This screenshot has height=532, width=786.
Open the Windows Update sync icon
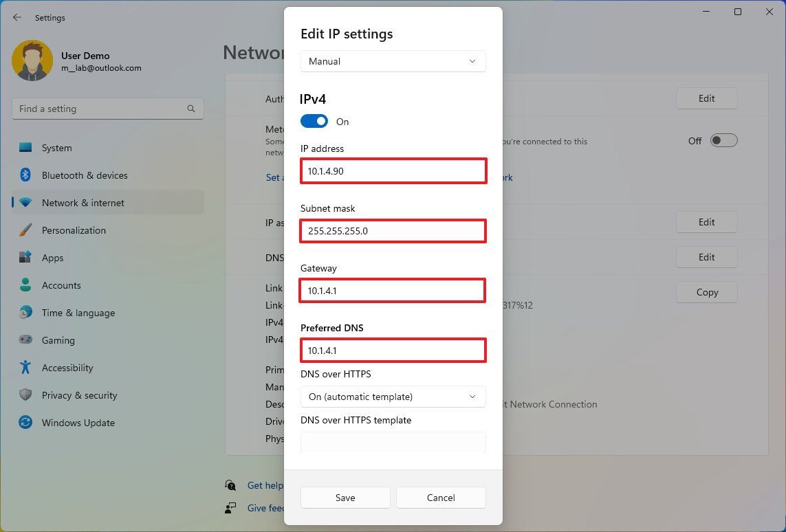(x=25, y=422)
